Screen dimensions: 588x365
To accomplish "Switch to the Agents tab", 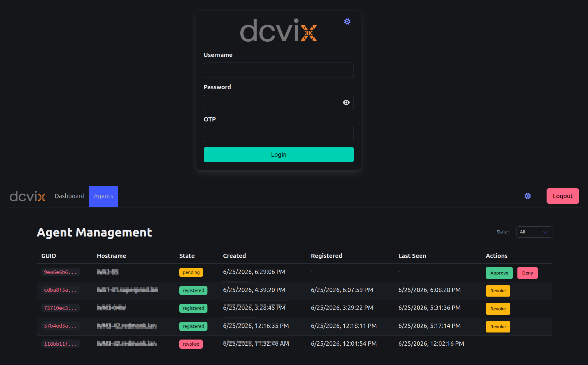I will (103, 196).
